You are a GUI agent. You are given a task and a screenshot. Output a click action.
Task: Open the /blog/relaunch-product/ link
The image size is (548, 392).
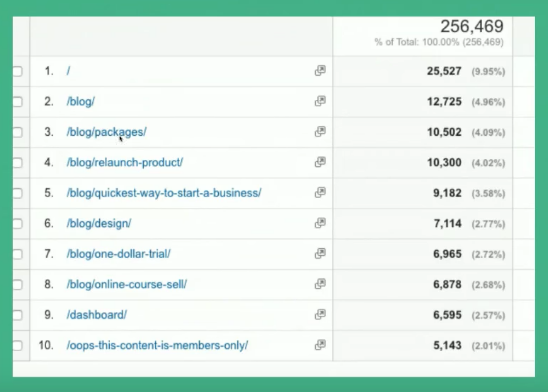tap(125, 162)
